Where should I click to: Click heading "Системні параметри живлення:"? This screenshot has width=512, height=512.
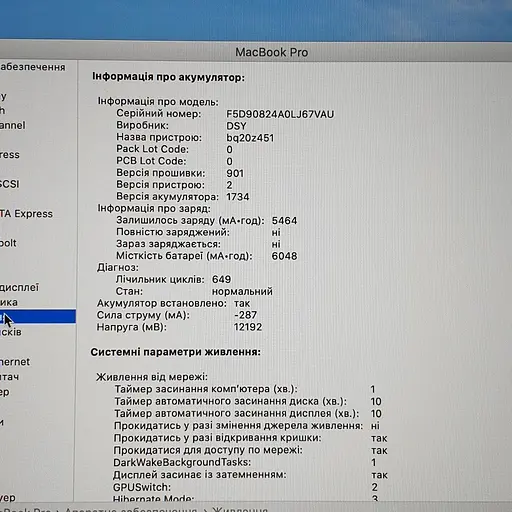pos(176,352)
